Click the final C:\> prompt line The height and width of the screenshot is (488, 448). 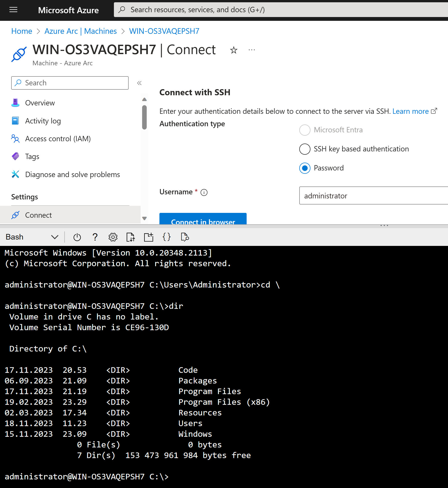87,477
